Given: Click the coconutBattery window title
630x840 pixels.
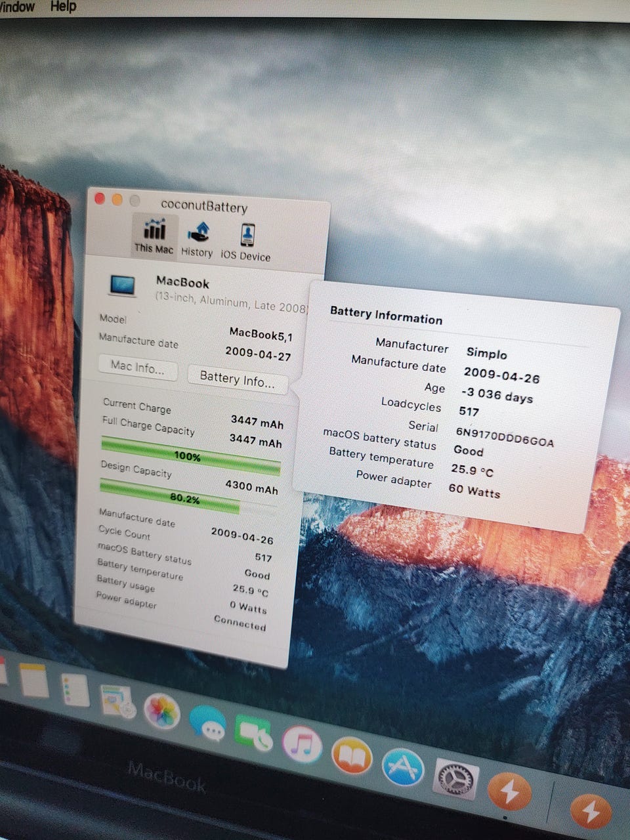Looking at the screenshot, I should coord(204,207).
